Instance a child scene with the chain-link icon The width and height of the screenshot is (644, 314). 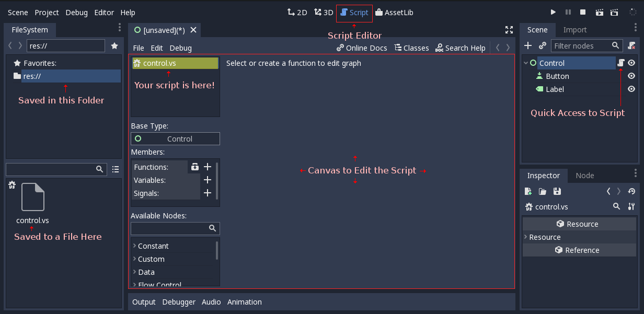pyautogui.click(x=542, y=45)
